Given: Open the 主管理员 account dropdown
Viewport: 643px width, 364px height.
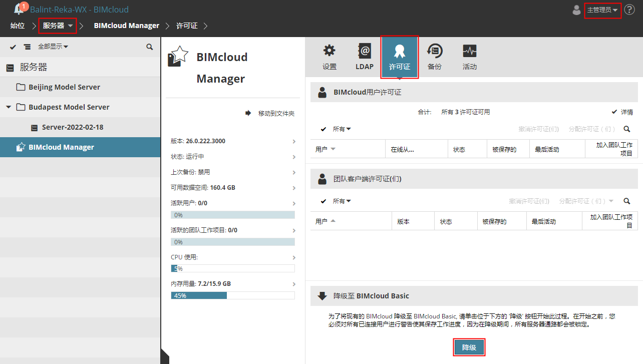Looking at the screenshot, I should coord(602,10).
